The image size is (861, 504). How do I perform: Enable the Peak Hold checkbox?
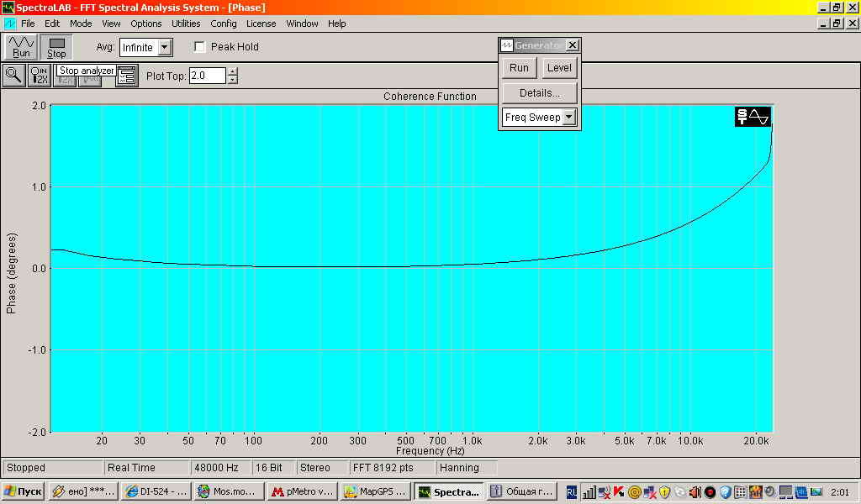click(200, 47)
